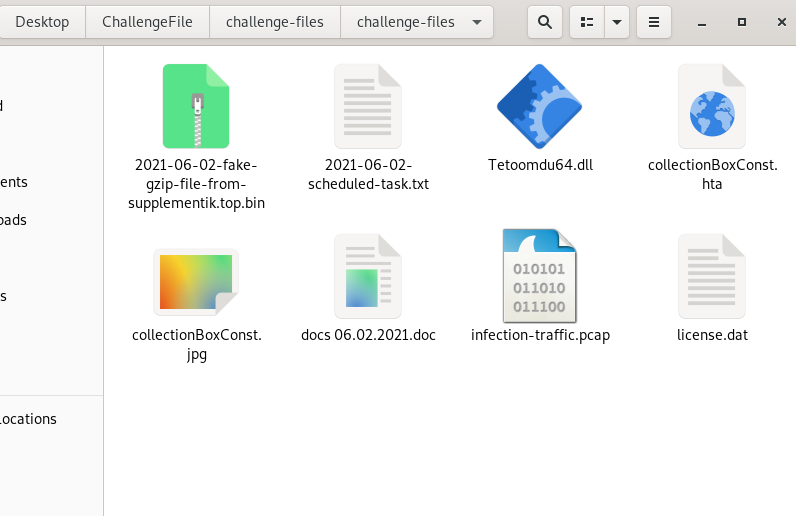Screen dimensions: 796x516
Task: Maximize the file manager window
Action: (742, 22)
